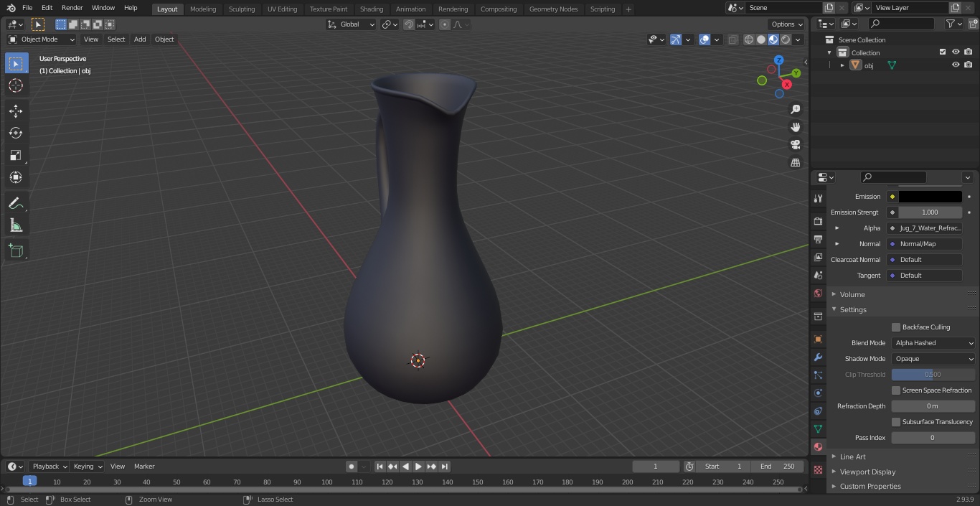Open the File menu

tap(27, 8)
